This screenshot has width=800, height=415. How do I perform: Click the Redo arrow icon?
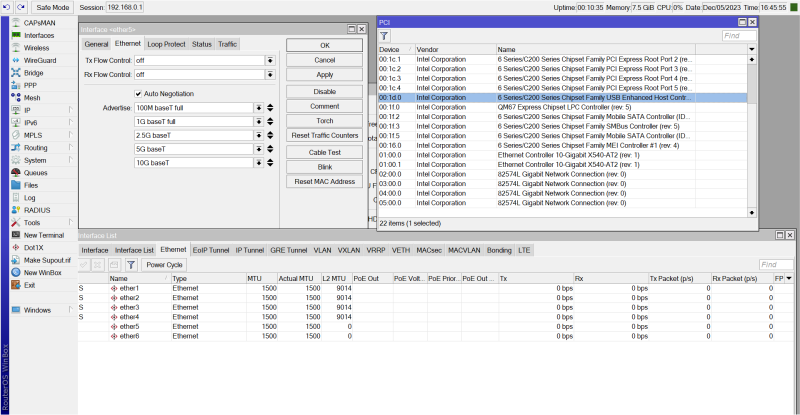21,7
